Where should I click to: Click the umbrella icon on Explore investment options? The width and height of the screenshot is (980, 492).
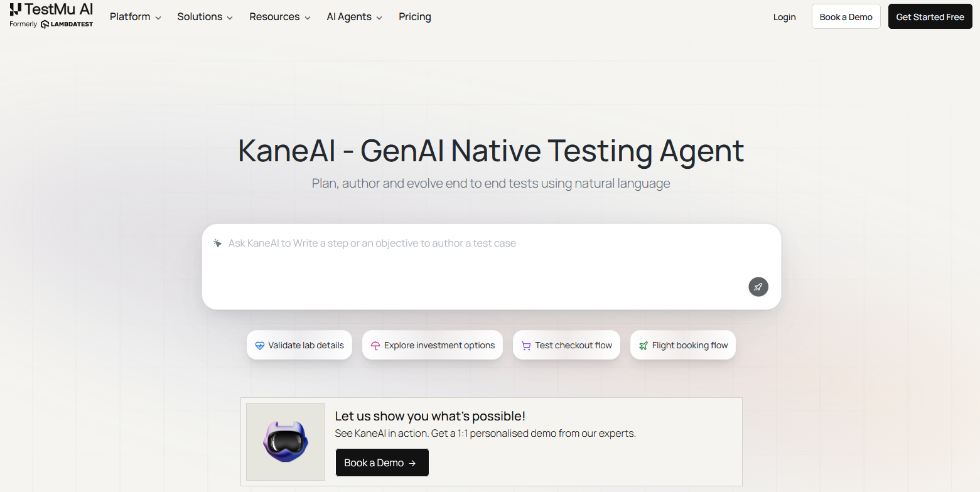pyautogui.click(x=375, y=346)
